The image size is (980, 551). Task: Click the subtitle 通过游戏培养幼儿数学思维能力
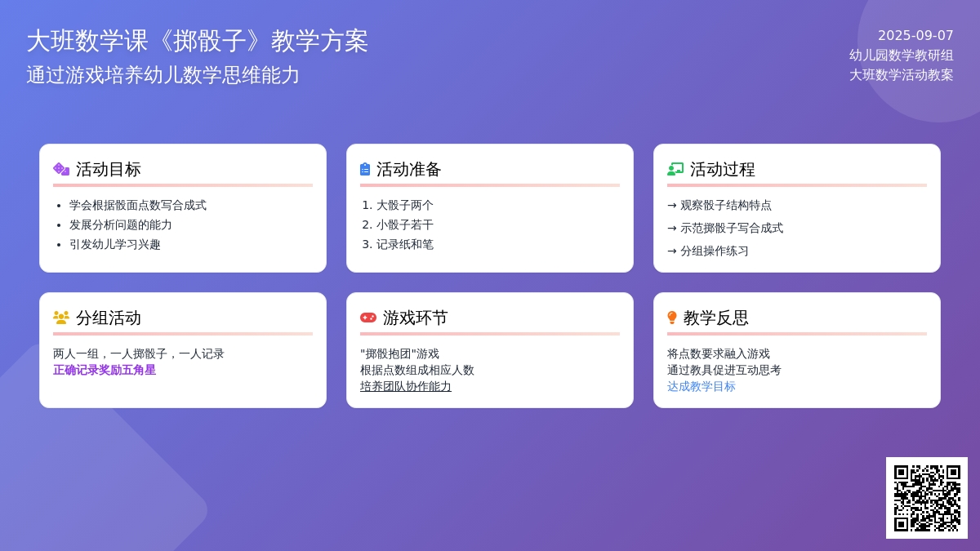[163, 75]
